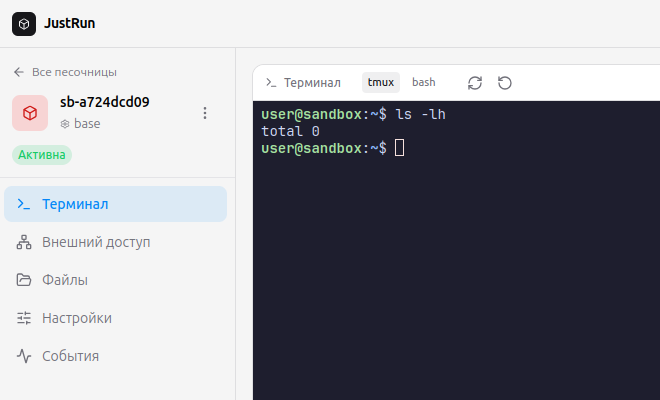Click the sliders icon beside Настройки
This screenshot has height=400, width=660.
coord(24,318)
